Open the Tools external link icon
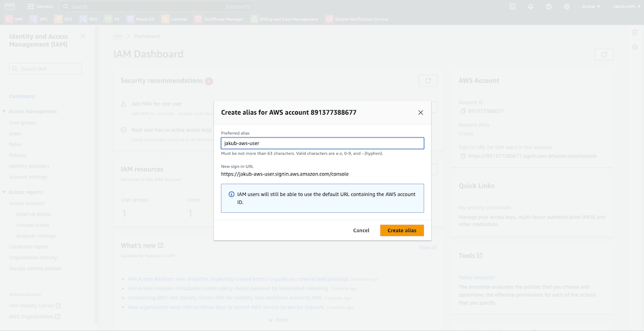This screenshot has height=331, width=644. tap(479, 256)
